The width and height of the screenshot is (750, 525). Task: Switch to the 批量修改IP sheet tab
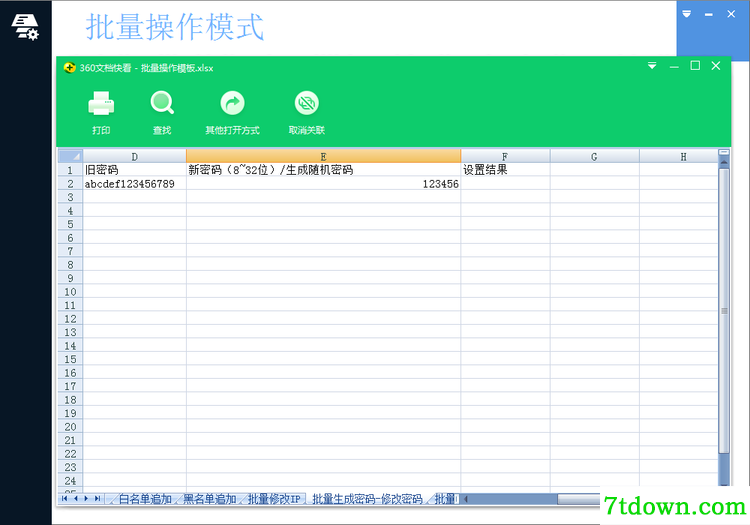pyautogui.click(x=274, y=499)
